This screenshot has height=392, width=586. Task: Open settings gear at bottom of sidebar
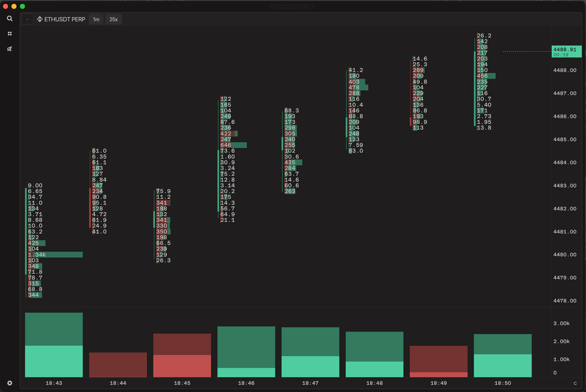[x=10, y=383]
